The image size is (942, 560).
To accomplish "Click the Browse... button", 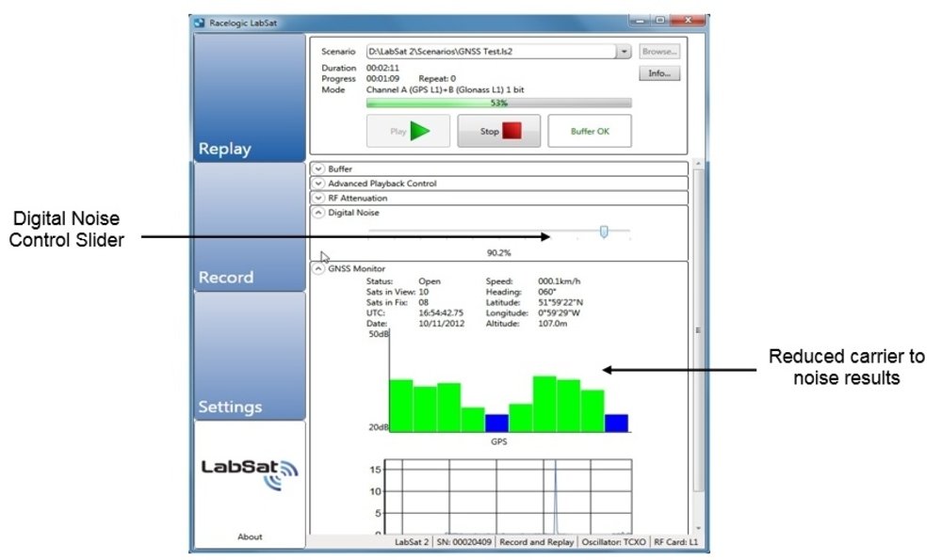I will coord(659,53).
